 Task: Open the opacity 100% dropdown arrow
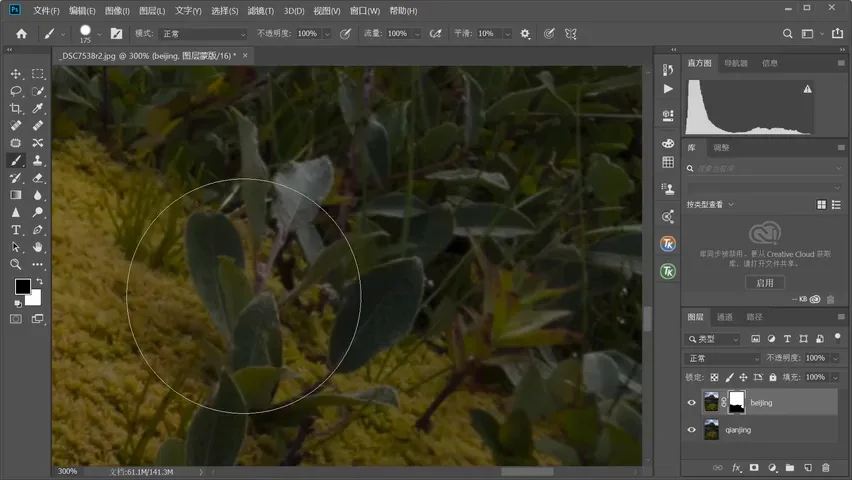327,34
